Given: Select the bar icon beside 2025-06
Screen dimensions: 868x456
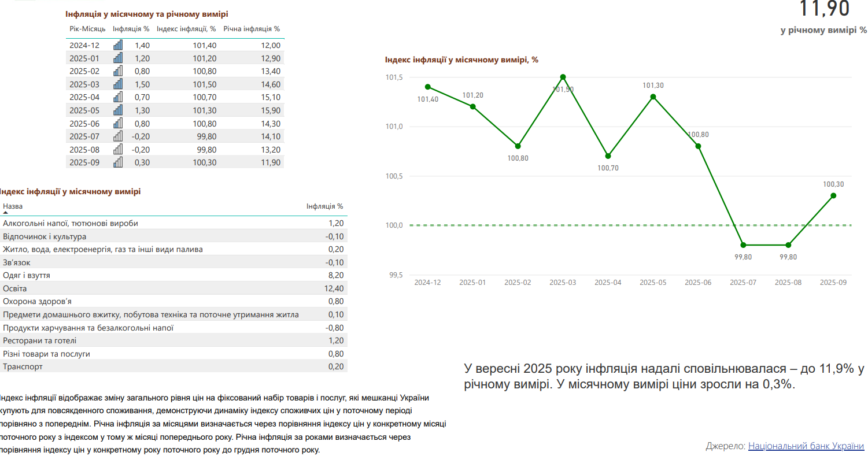Looking at the screenshot, I should pyautogui.click(x=118, y=124).
